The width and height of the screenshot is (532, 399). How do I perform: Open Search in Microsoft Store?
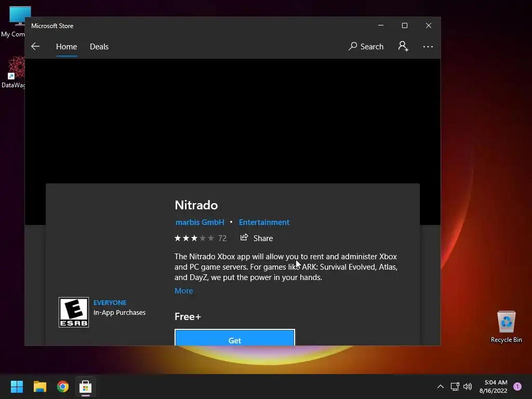coord(366,46)
